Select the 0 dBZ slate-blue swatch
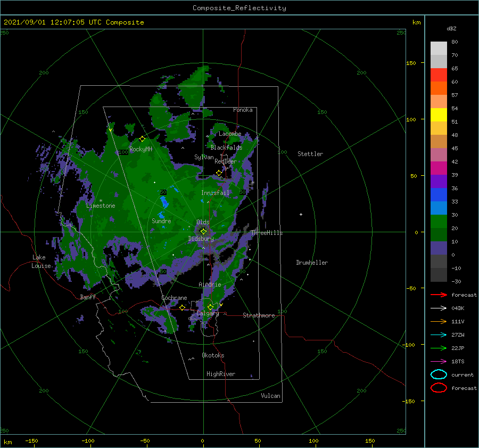This screenshot has height=448, width=479. (439, 248)
